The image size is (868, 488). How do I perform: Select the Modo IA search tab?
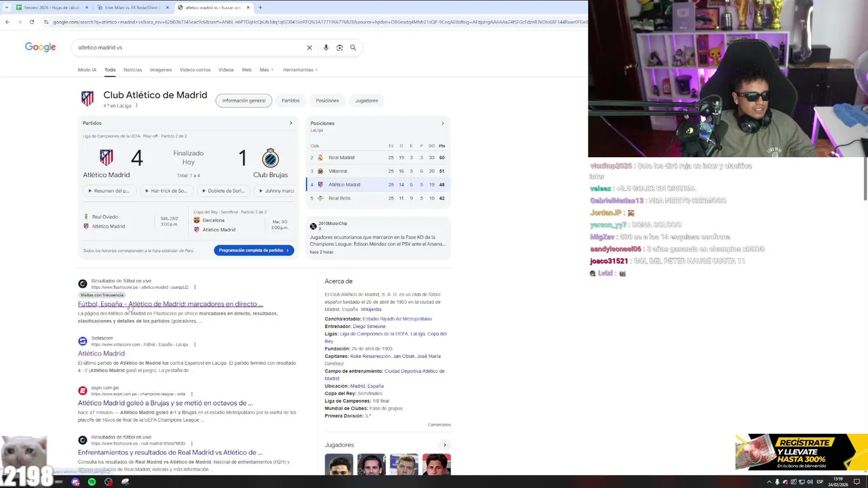(87, 70)
